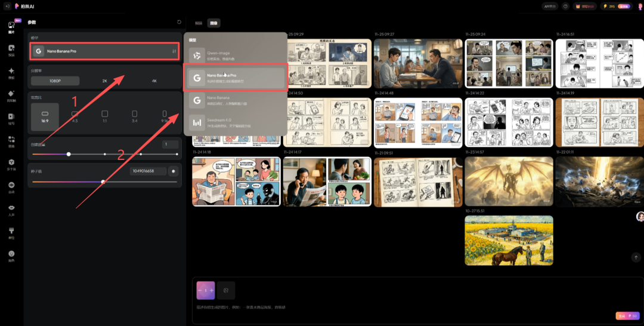Select 4K resolution option
Image resolution: width=644 pixels, height=326 pixels.
153,81
